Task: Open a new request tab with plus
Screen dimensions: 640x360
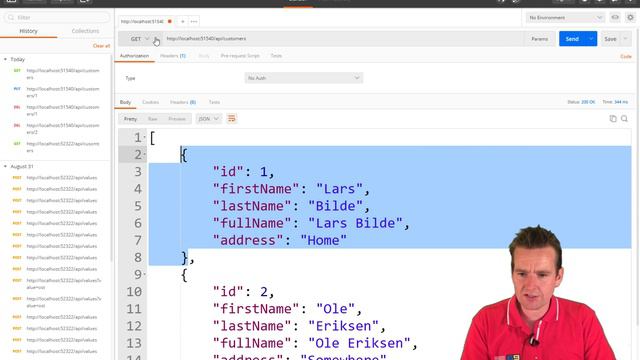Action: (x=183, y=21)
